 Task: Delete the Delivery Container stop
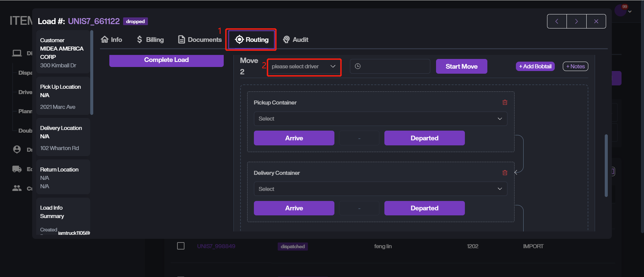505,173
